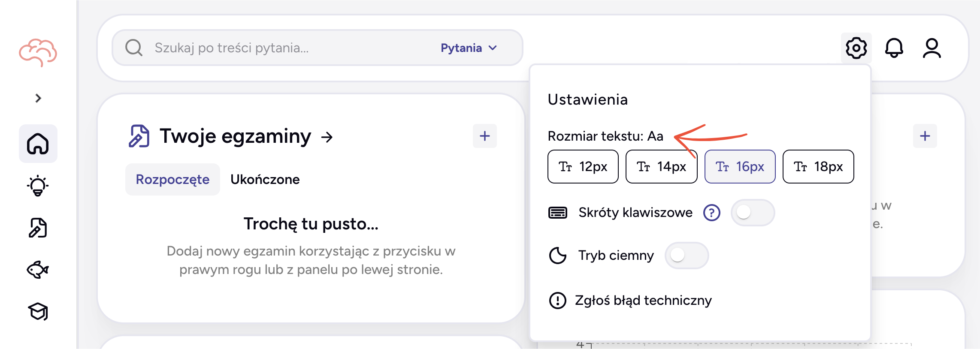This screenshot has width=980, height=349.
Task: Switch to the Ukończone tab
Action: click(x=265, y=179)
